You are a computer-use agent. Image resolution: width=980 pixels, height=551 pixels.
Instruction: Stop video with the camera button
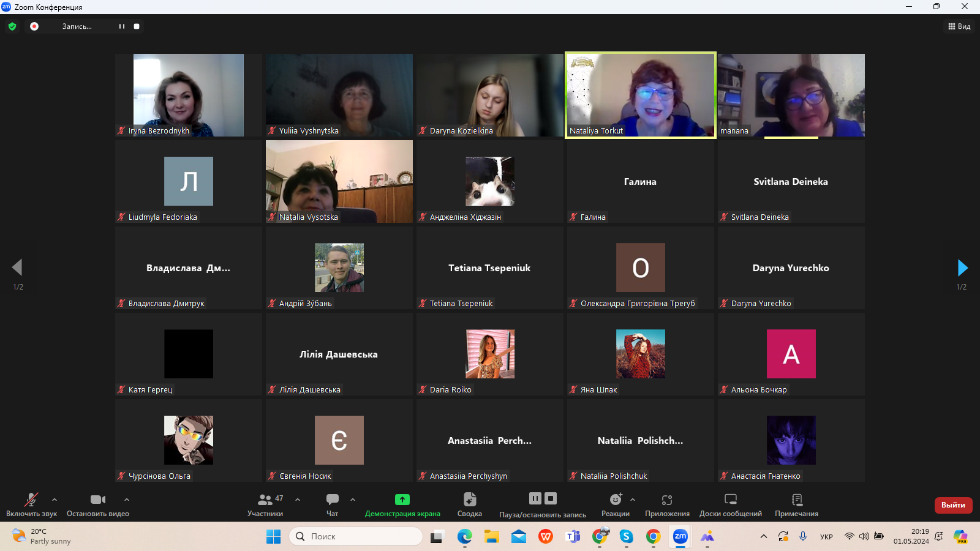(x=98, y=500)
